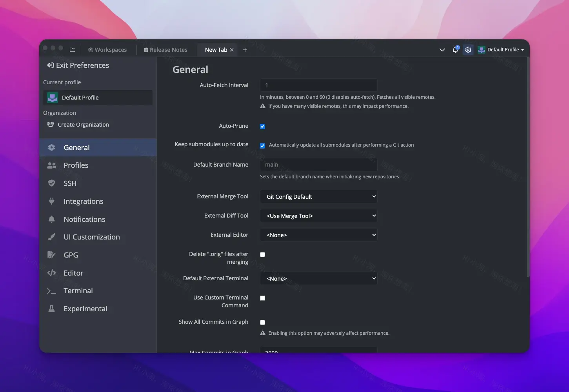Open Editor settings via code icon

click(x=51, y=273)
